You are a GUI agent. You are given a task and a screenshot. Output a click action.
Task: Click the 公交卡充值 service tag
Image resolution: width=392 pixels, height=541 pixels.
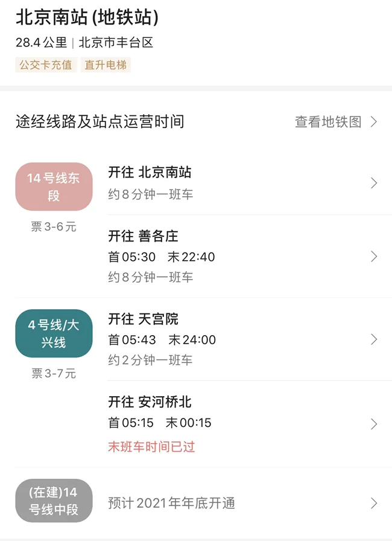pyautogui.click(x=46, y=65)
